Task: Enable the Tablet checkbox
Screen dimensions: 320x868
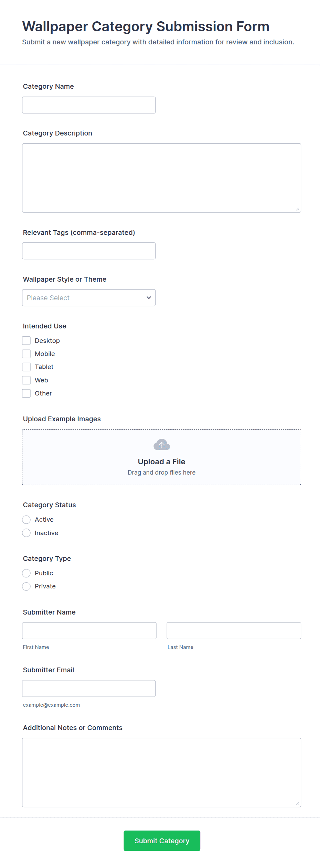Action: click(x=26, y=367)
